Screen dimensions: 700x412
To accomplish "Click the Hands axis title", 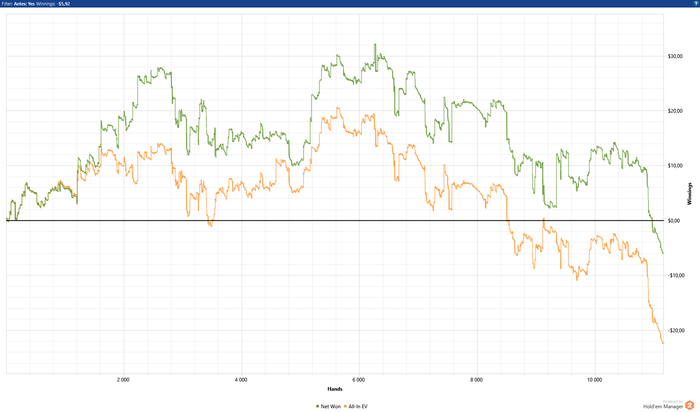I will (335, 389).
